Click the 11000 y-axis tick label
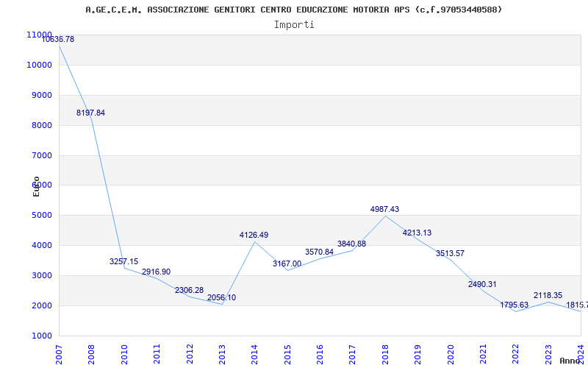Screen dimensions: 588x368 tap(40, 35)
